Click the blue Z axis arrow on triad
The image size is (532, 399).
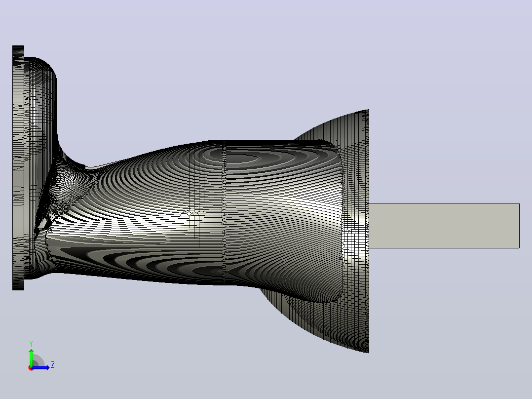click(41, 367)
